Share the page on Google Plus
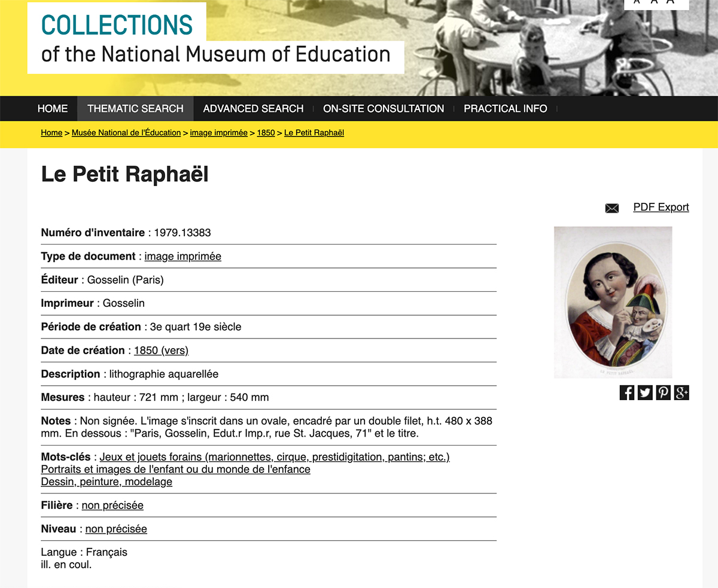Screen dimensions: 718x588 coord(682,392)
